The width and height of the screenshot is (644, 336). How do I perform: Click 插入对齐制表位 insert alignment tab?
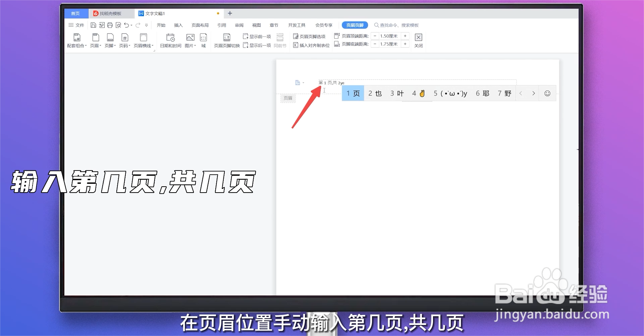(311, 45)
